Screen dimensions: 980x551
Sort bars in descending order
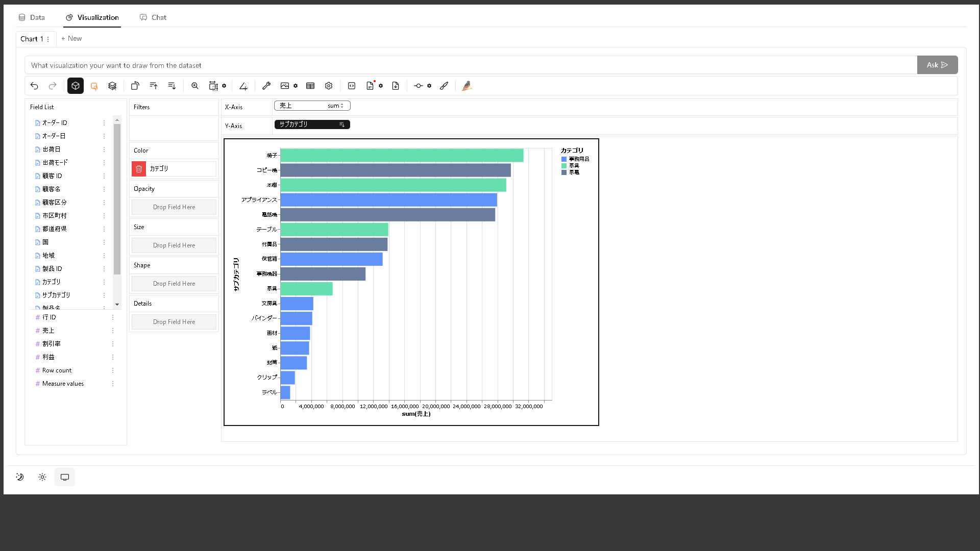click(x=171, y=86)
